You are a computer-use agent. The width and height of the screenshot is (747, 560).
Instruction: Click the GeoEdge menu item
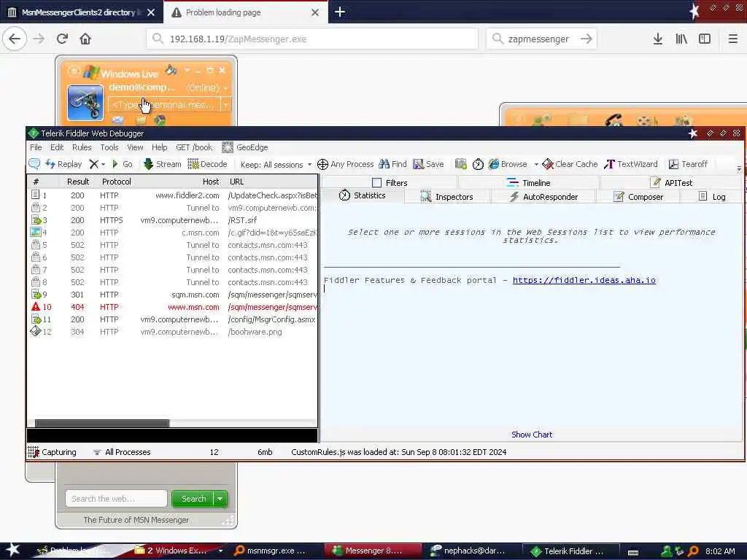[245, 147]
